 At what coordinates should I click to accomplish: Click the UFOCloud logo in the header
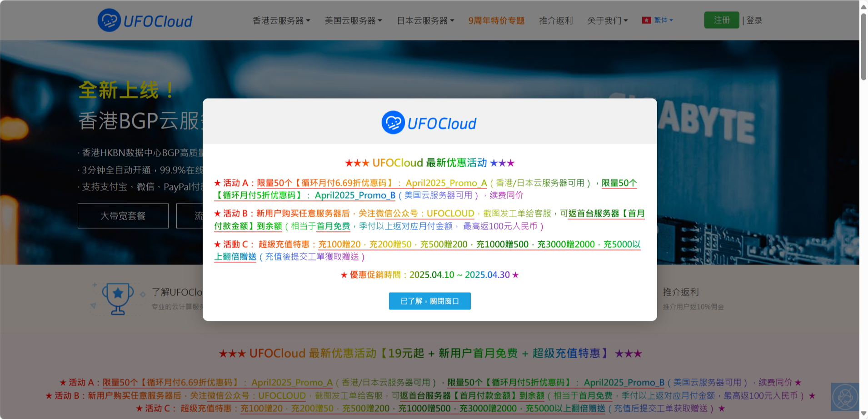(145, 21)
